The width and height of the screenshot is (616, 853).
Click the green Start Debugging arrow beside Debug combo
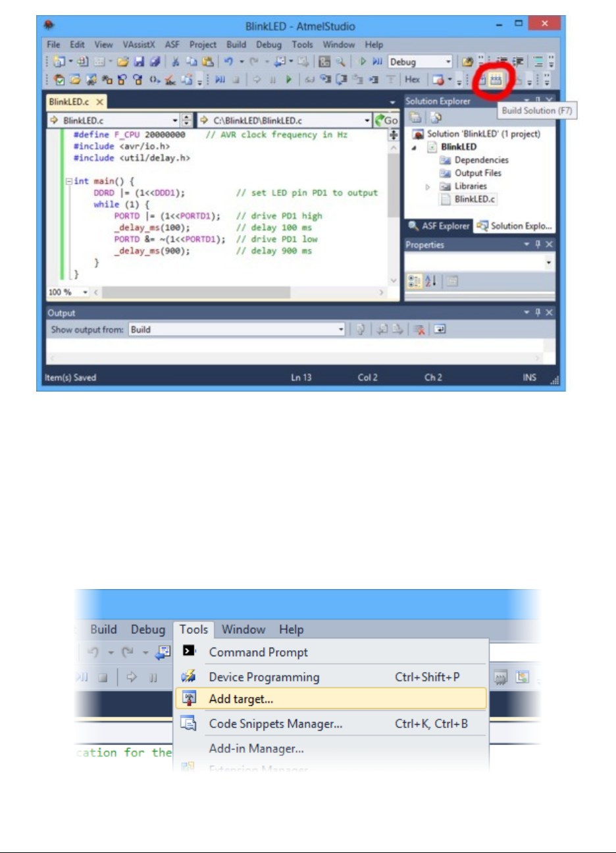363,62
